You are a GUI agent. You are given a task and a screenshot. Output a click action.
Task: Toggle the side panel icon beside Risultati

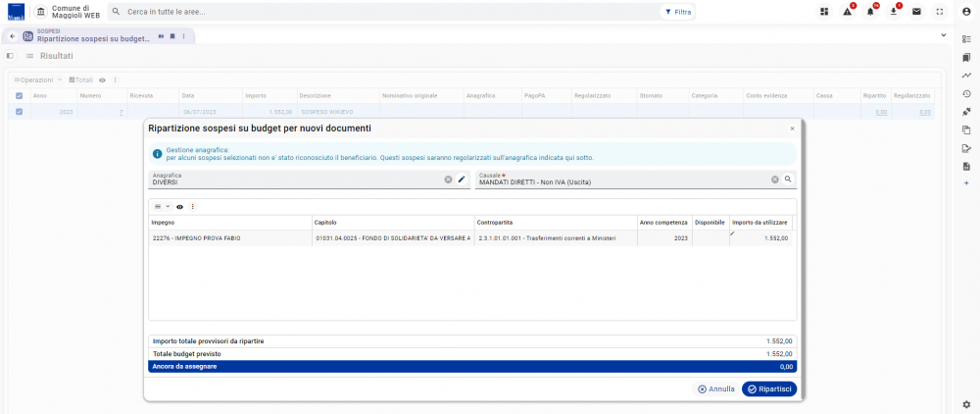pyautogui.click(x=10, y=56)
